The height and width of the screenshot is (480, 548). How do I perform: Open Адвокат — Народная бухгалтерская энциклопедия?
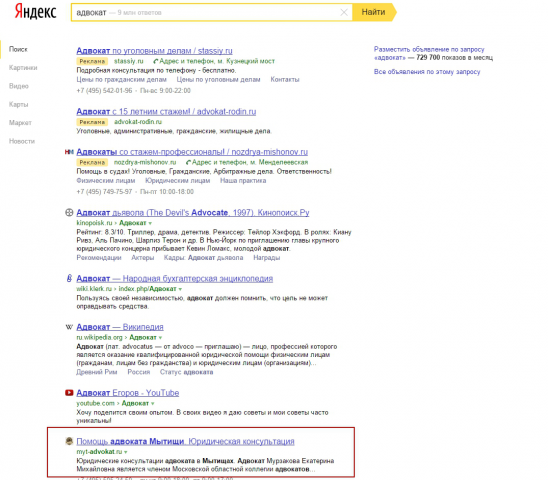coord(174,279)
